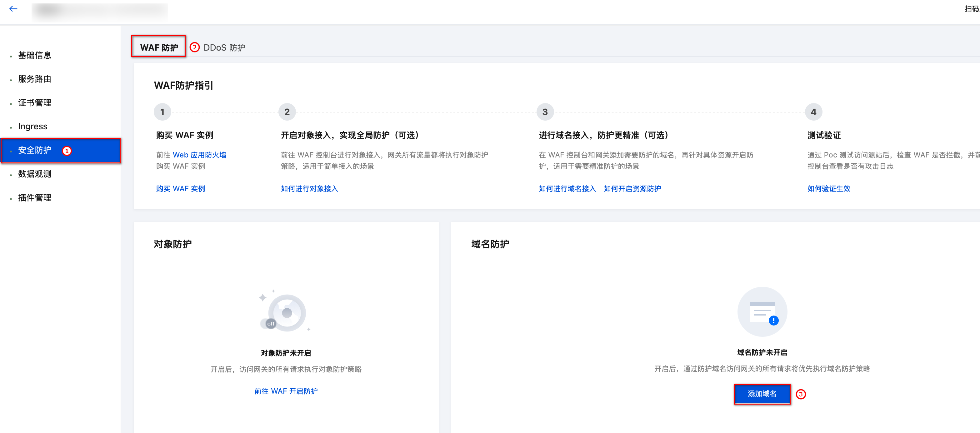Viewport: 980px width, 433px height.
Task: Click step 1 circle in WAF guide
Action: (162, 112)
